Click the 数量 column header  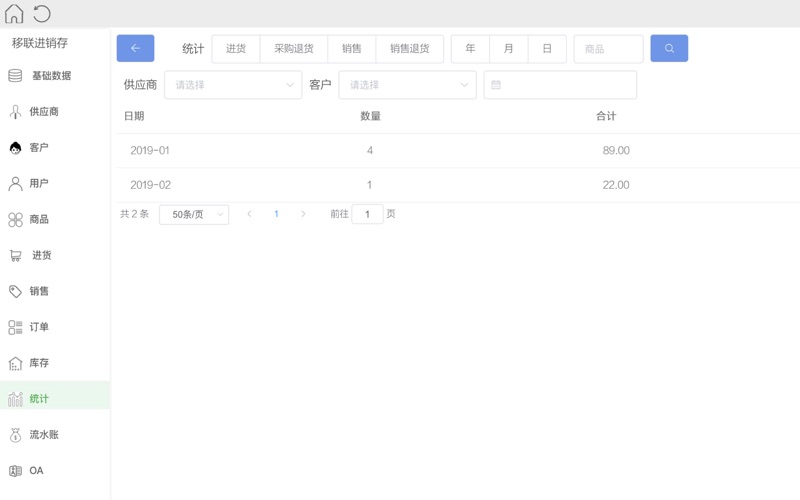click(x=370, y=116)
